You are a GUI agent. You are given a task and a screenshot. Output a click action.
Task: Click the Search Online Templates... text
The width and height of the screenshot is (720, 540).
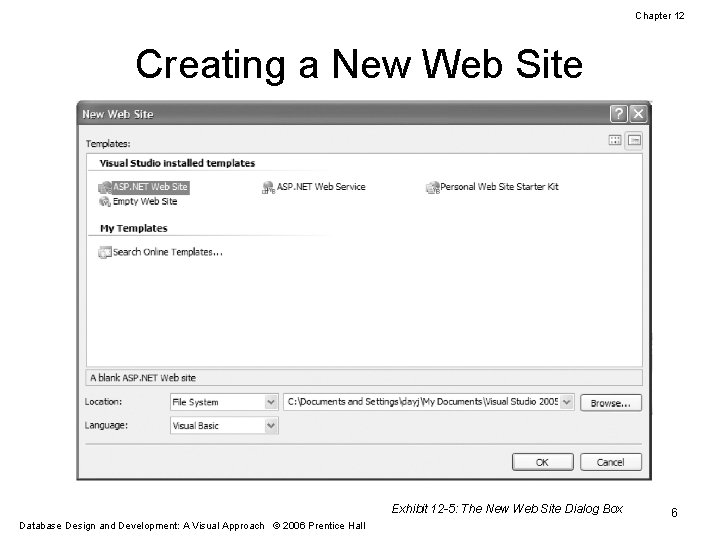pyautogui.click(x=168, y=252)
